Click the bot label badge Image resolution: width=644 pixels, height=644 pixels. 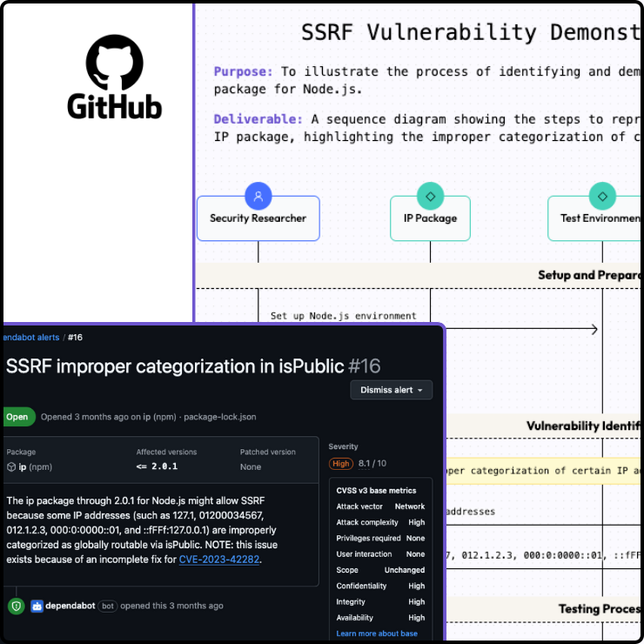click(108, 606)
